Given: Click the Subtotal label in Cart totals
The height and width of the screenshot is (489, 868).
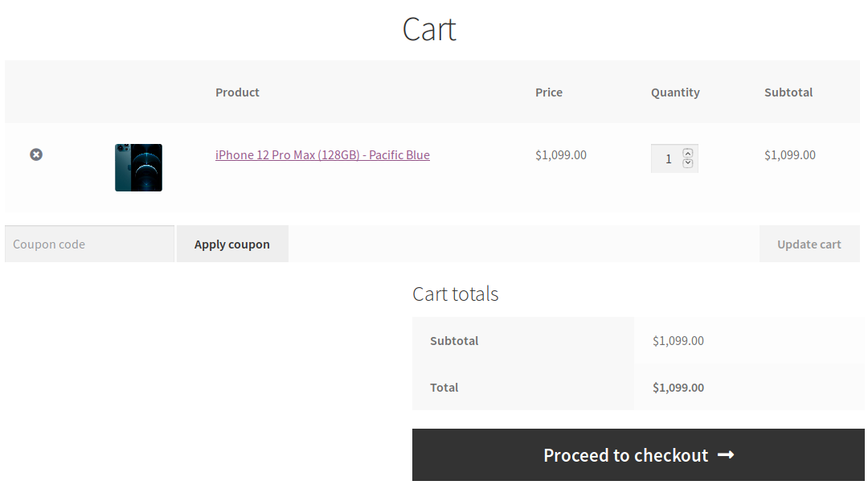Looking at the screenshot, I should 454,341.
